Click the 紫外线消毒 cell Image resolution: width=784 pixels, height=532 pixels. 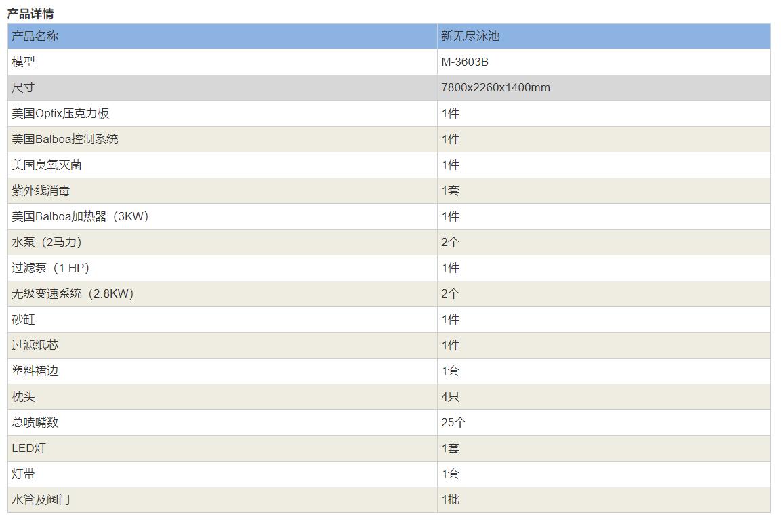point(41,191)
